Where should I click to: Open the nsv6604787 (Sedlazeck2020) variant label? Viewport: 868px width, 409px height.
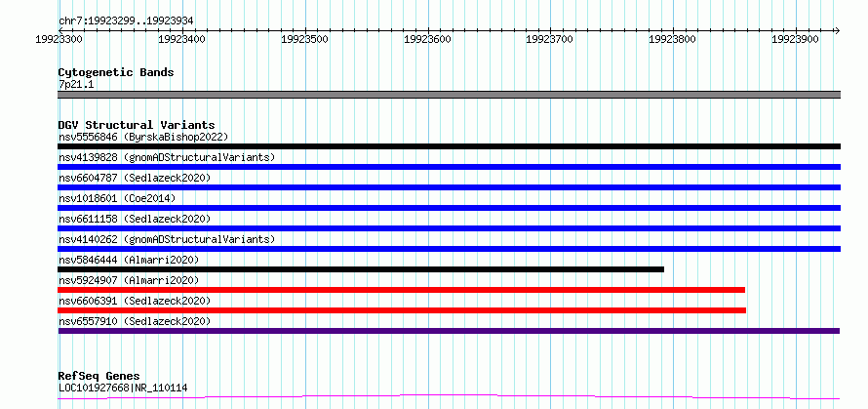coord(135,178)
